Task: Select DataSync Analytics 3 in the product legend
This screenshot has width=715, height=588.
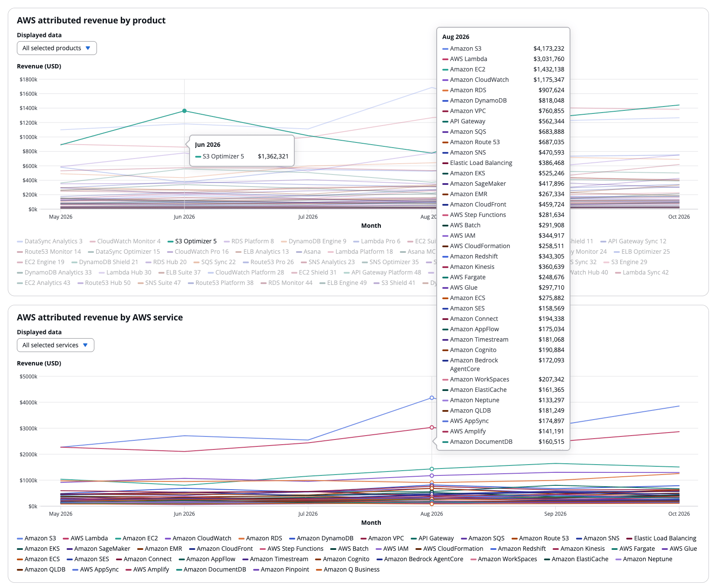Action: point(50,241)
